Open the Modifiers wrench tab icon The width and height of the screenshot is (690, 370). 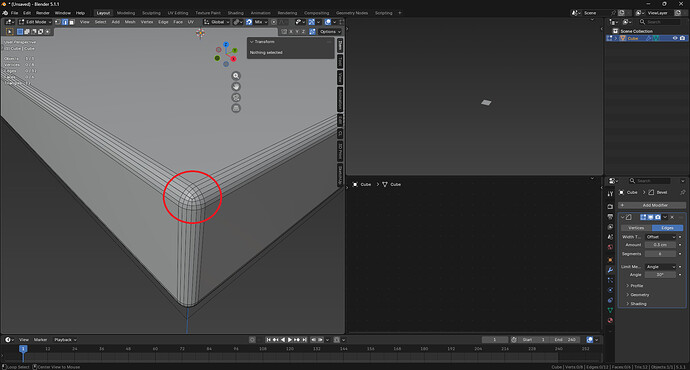click(x=610, y=270)
